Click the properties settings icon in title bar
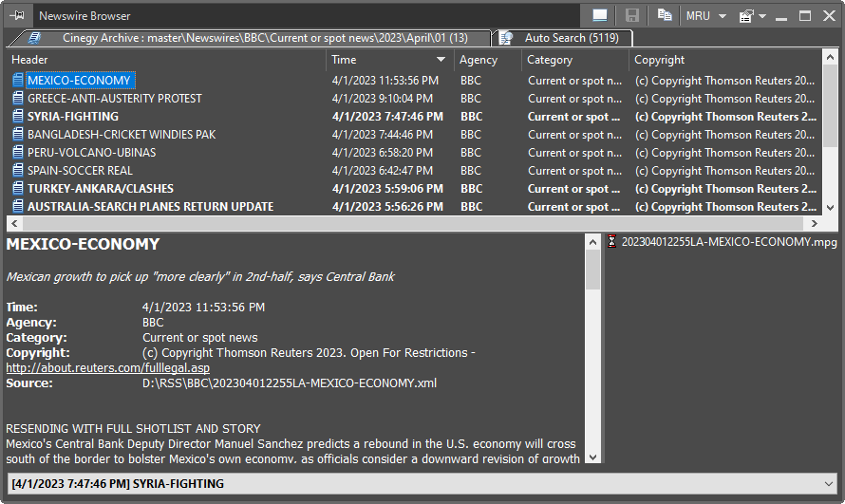The width and height of the screenshot is (845, 504). [745, 16]
